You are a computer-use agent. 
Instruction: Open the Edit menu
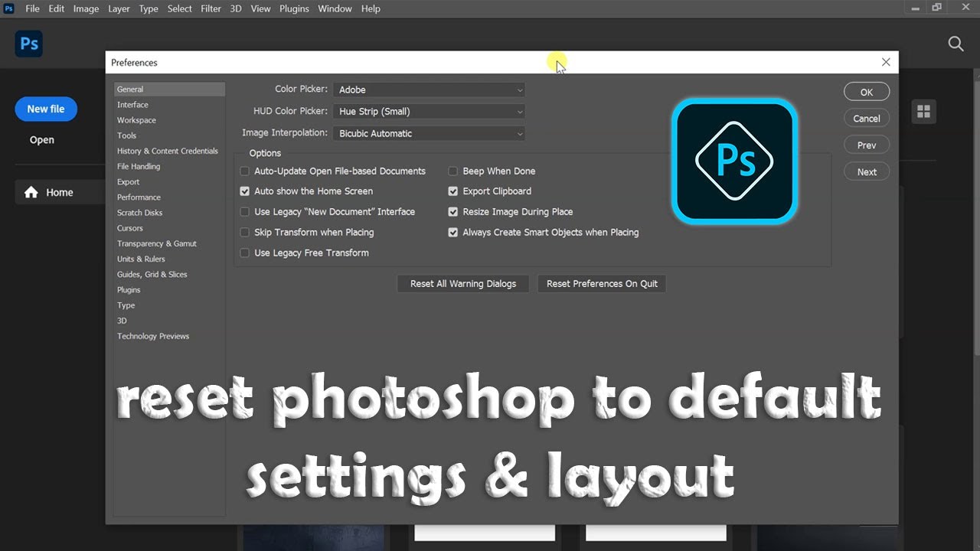click(x=57, y=8)
